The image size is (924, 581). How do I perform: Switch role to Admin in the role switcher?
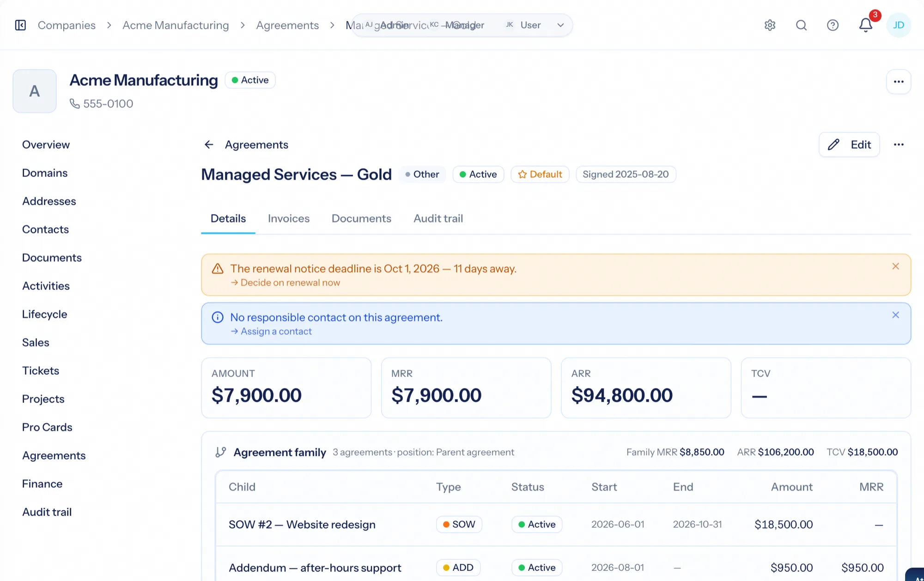[x=387, y=25]
